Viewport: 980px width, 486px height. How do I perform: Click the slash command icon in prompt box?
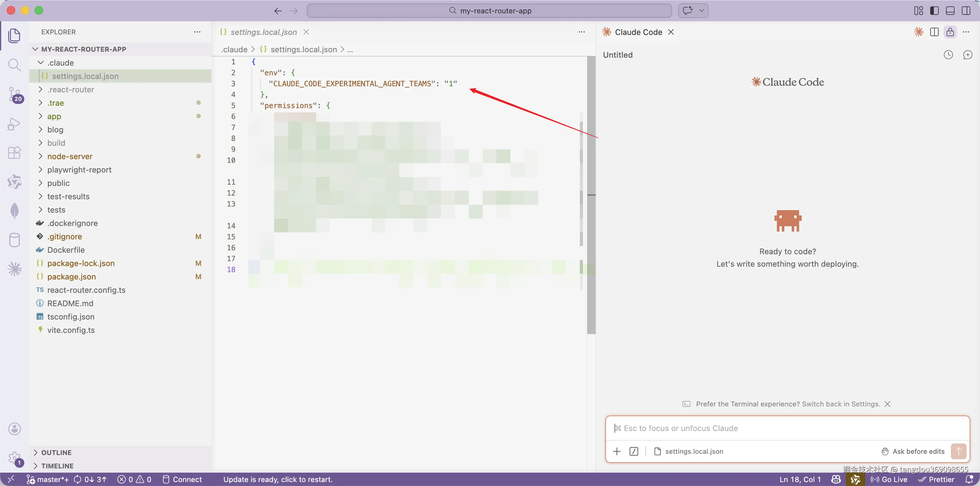pos(633,451)
